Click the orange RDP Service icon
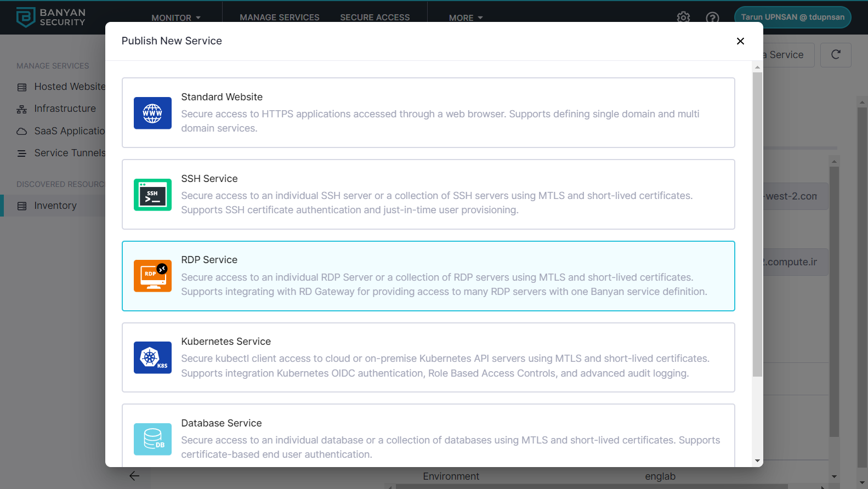Screen dimensions: 868x489 tap(152, 276)
